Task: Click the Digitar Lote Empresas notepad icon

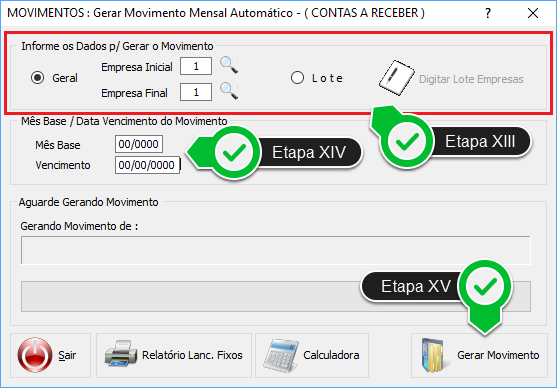Action: 396,78
